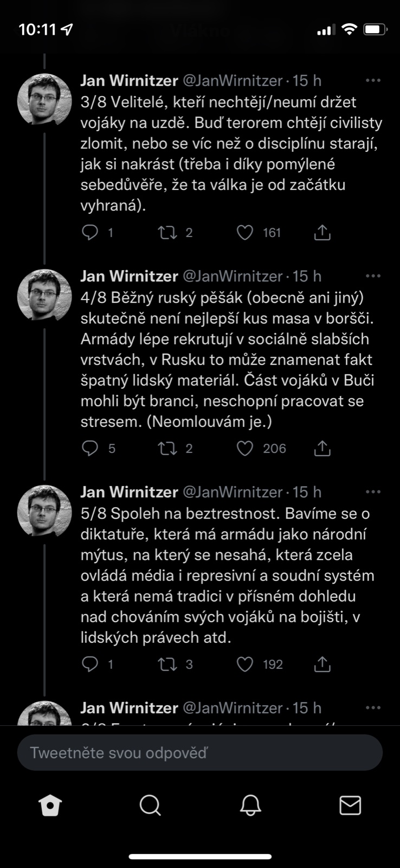Like the 4/8 tweet about ruský pěšák
This screenshot has width=400, height=868.
coord(245,449)
